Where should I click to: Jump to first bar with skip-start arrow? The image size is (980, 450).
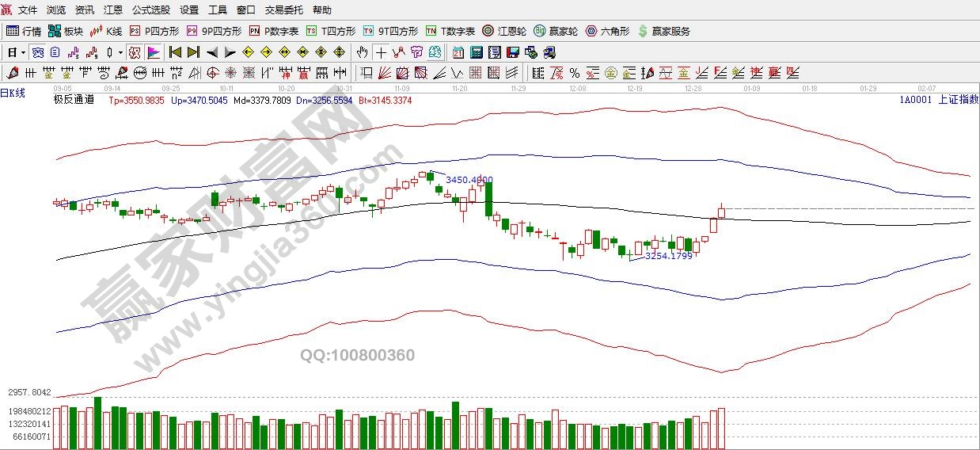point(175,53)
